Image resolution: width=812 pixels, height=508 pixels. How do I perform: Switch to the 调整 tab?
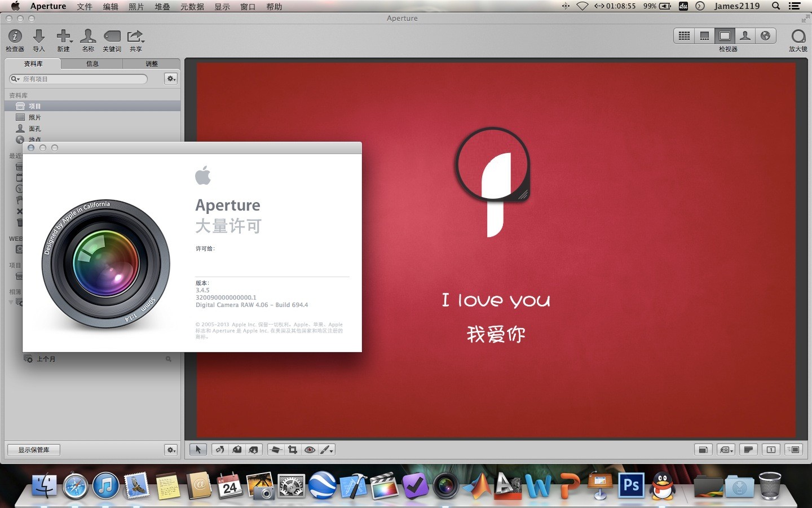click(151, 64)
